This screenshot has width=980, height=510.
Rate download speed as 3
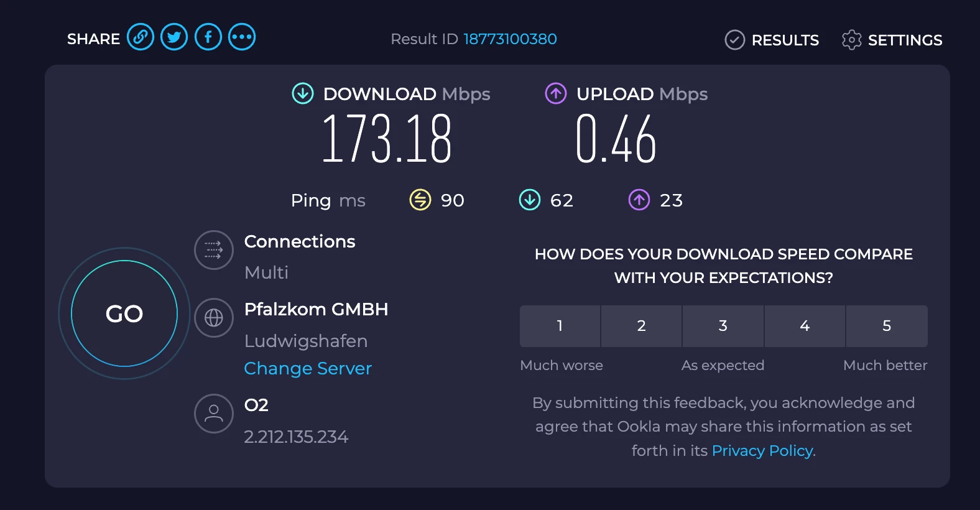point(723,326)
